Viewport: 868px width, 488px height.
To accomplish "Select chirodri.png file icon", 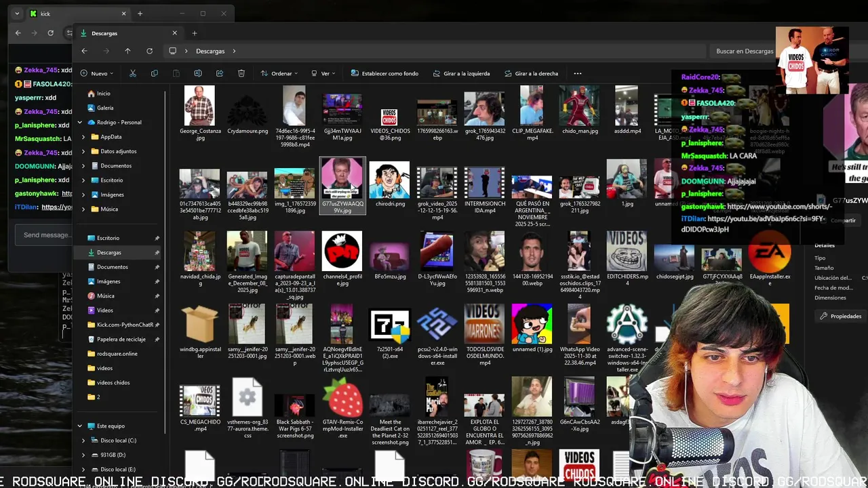I will [x=389, y=184].
